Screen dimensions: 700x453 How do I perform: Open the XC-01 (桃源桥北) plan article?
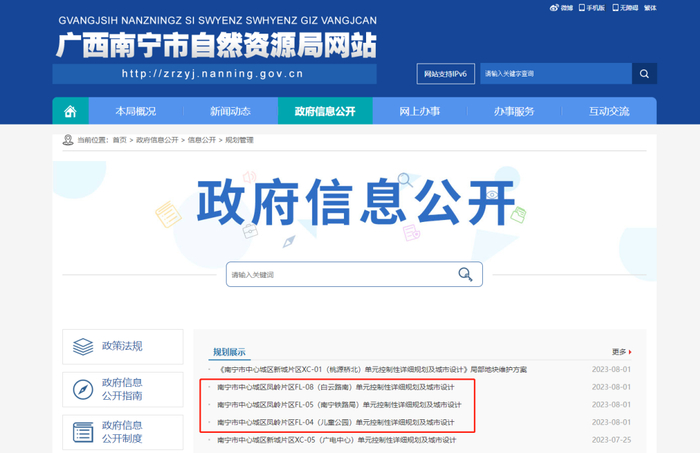(372, 370)
